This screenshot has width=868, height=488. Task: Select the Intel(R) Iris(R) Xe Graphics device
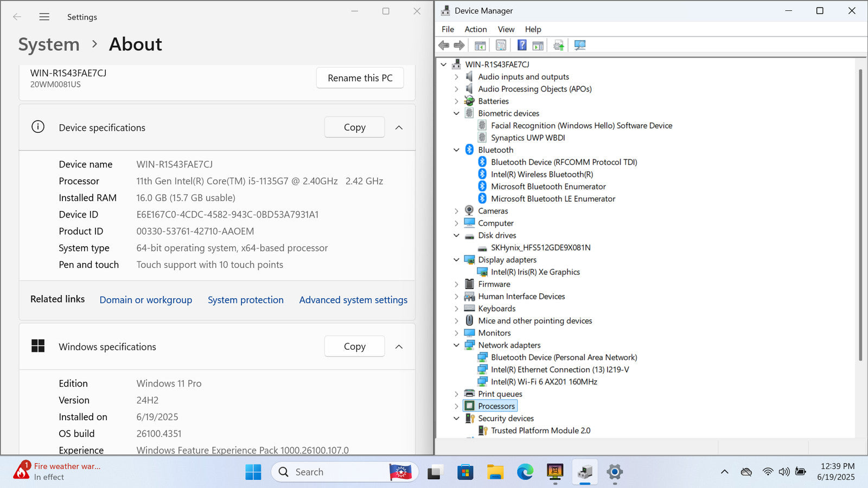click(x=535, y=272)
